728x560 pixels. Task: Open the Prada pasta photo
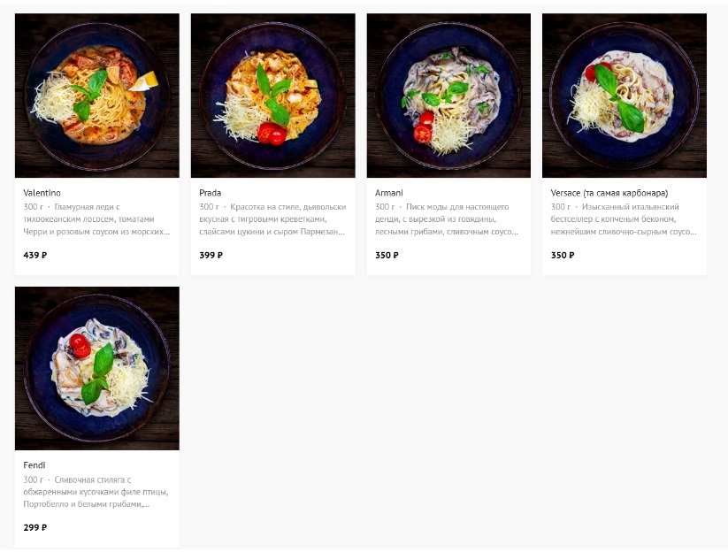click(x=273, y=96)
